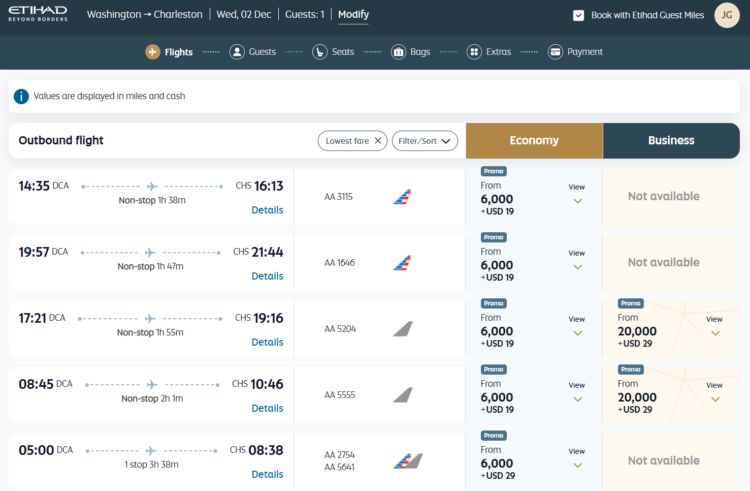The image size is (750, 491).
Task: Click Outbound flight heading
Action: click(61, 140)
